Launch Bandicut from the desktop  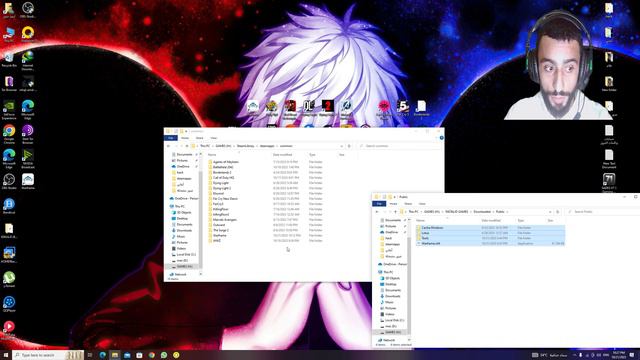[9, 206]
